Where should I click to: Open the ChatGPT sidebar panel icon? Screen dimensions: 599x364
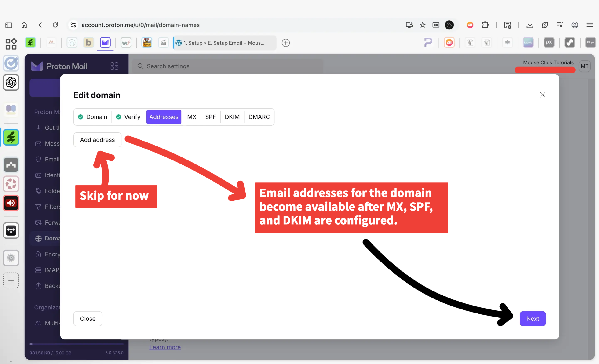click(x=11, y=82)
